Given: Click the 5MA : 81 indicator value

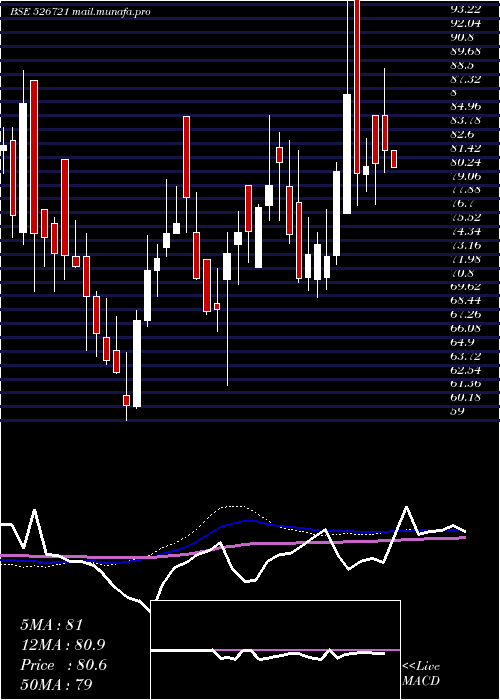Looking at the screenshot, I should pyautogui.click(x=52, y=624).
